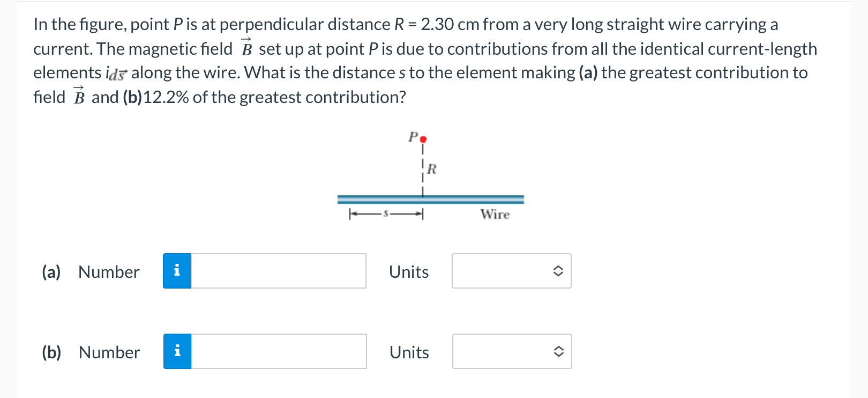The height and width of the screenshot is (398, 868).
Task: Click the chevron in the second Units selector
Action: point(558,351)
